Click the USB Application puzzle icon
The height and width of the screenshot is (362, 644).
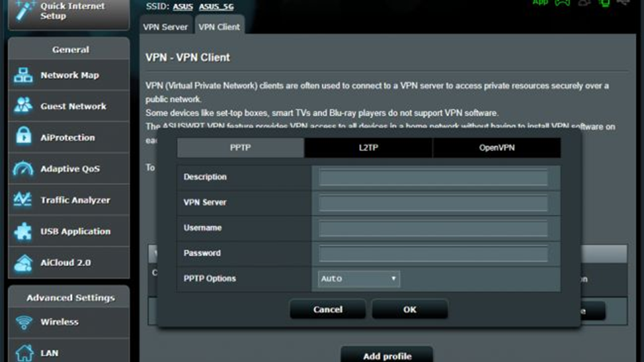[x=23, y=232]
